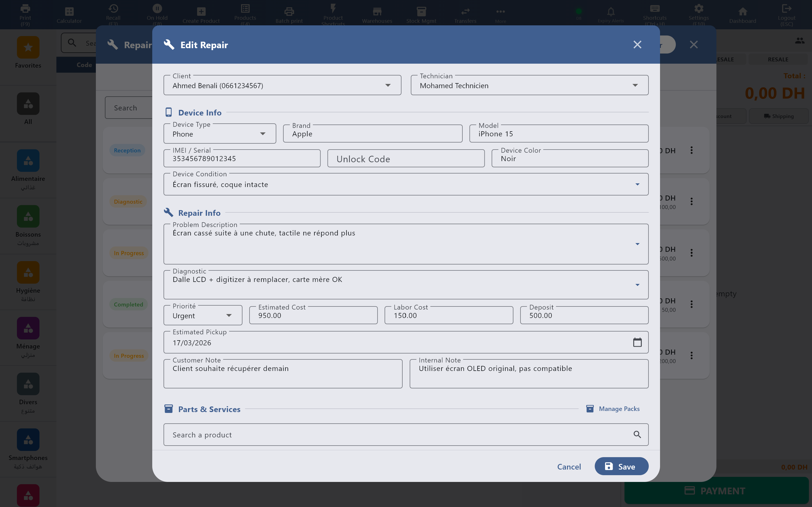
Task: Click the Batch print icon
Action: point(288,14)
